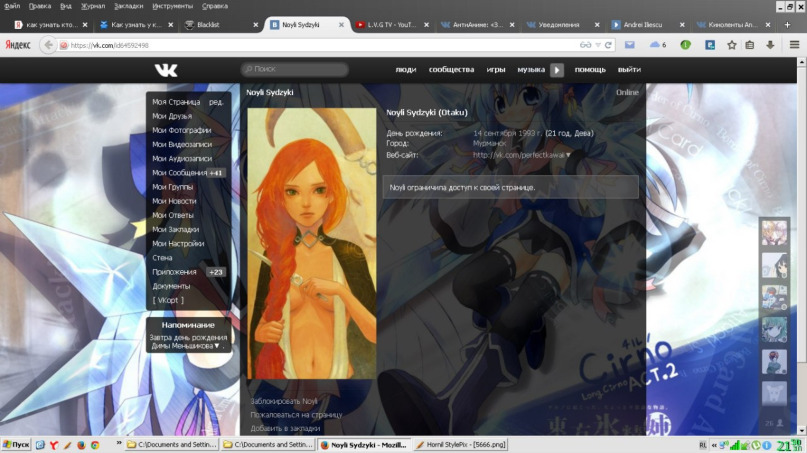Screen dimensions: 807x453
Task: Open the Инструменты menu
Action: tap(172, 6)
